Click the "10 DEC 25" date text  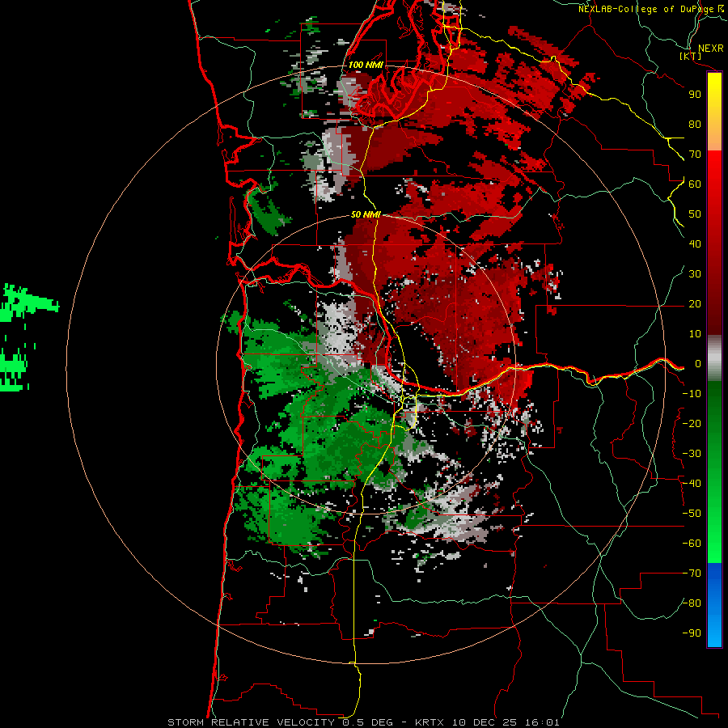pos(485,722)
